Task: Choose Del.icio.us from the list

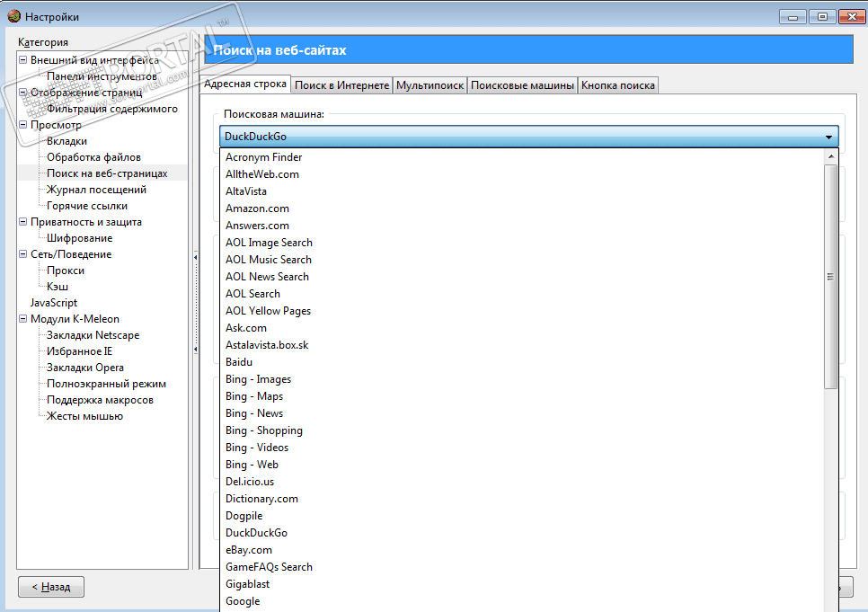Action: pyautogui.click(x=522, y=482)
